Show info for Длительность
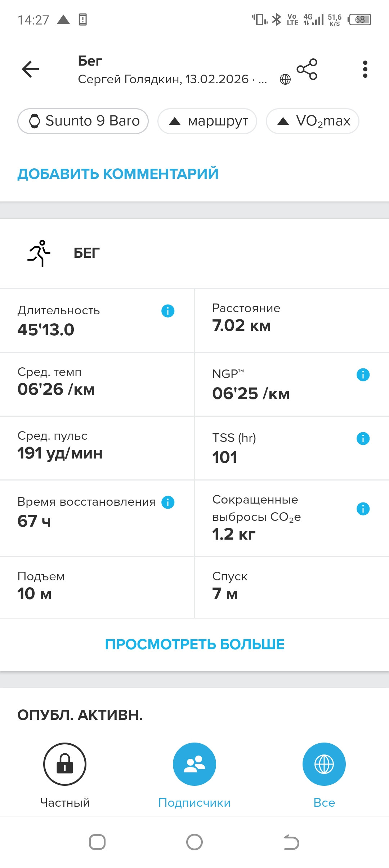389x868 pixels. 168,311
